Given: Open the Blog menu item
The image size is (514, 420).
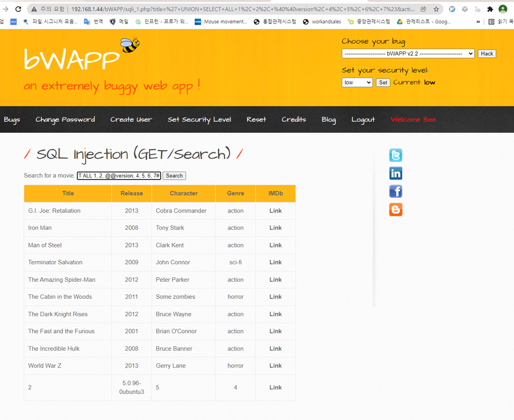Looking at the screenshot, I should point(329,120).
